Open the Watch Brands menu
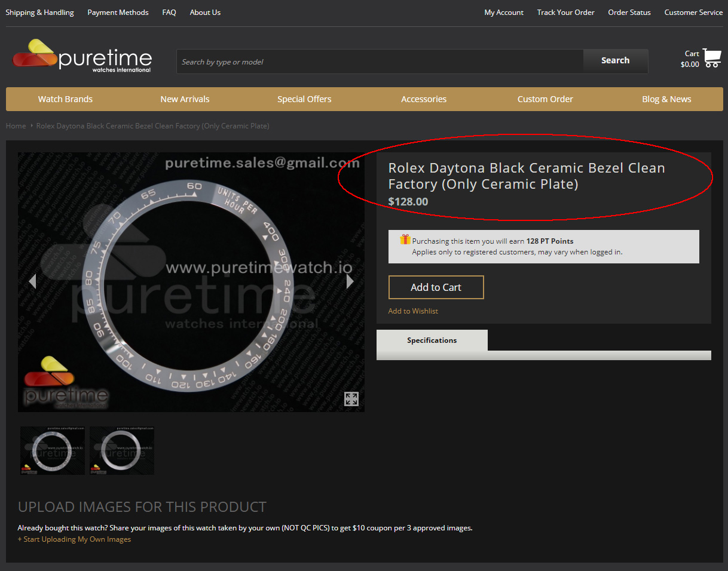728x571 pixels. click(65, 99)
